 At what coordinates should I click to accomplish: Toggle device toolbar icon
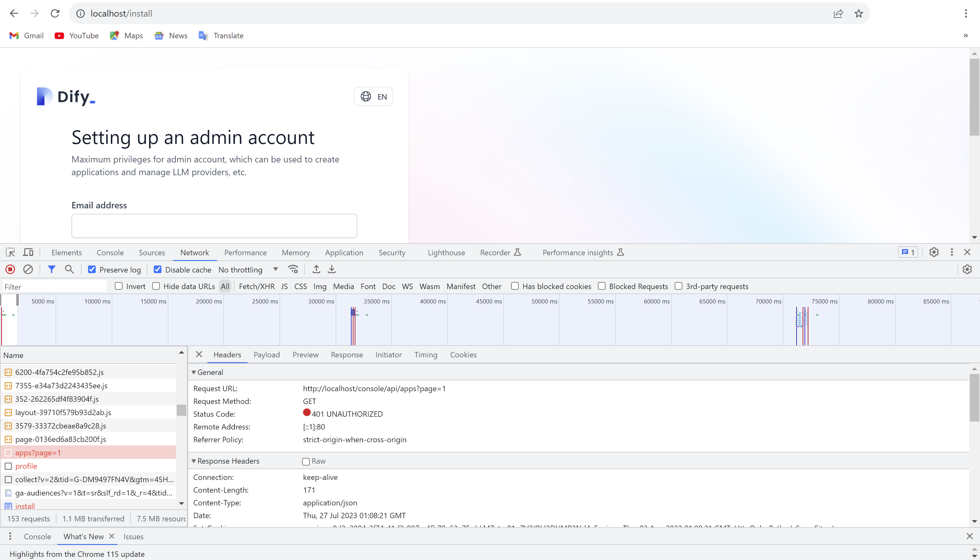(x=28, y=252)
